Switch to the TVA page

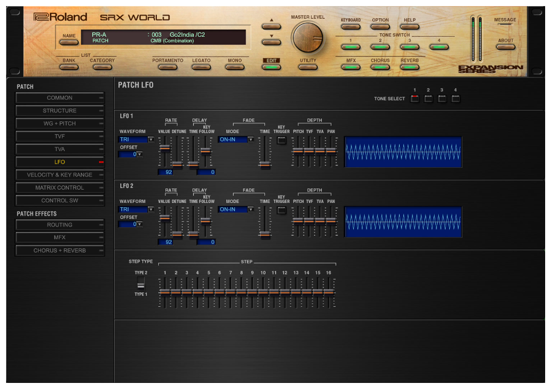coord(60,149)
